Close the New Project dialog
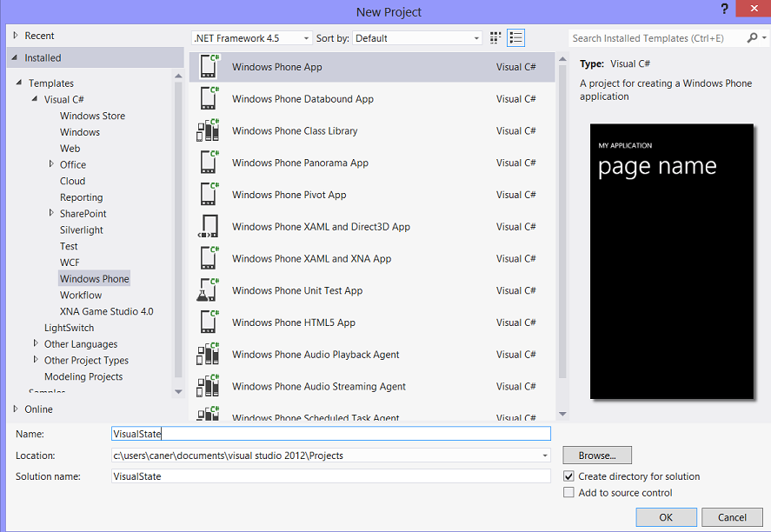Screen dimensions: 771x532 [x=754, y=9]
